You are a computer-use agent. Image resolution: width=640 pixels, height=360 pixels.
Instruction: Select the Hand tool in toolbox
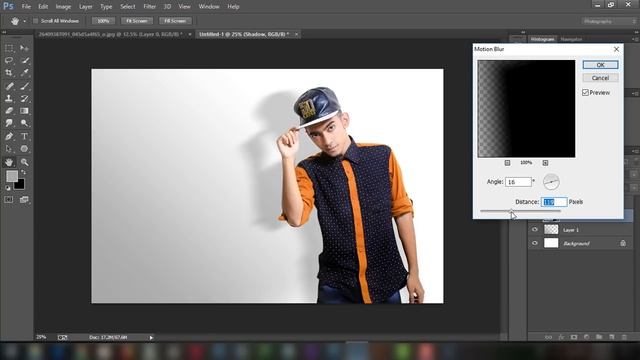(9, 162)
